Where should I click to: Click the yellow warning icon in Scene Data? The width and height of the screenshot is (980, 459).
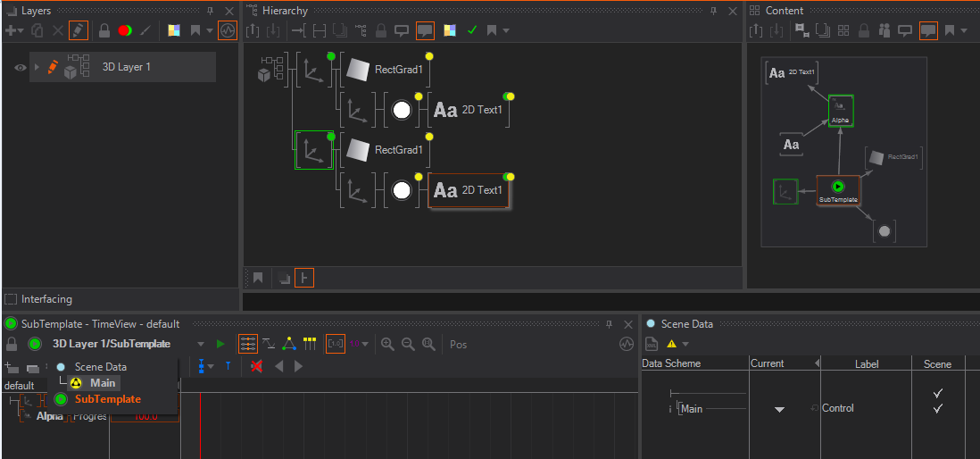(671, 344)
